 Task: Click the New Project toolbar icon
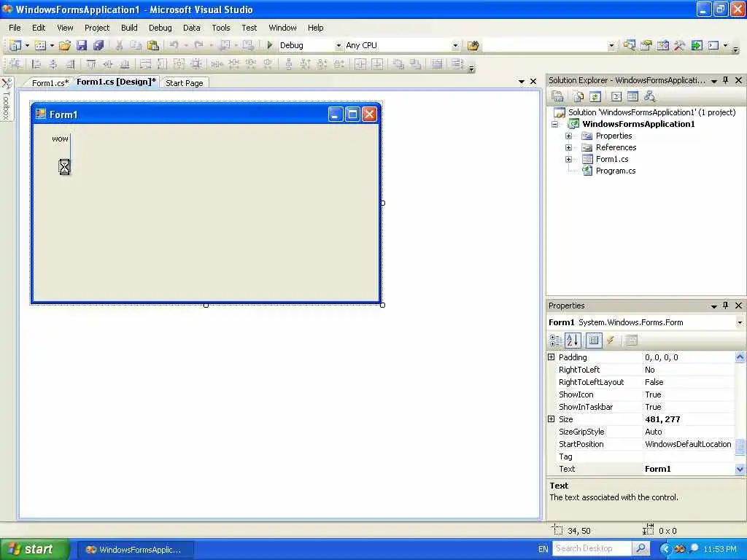(x=15, y=45)
